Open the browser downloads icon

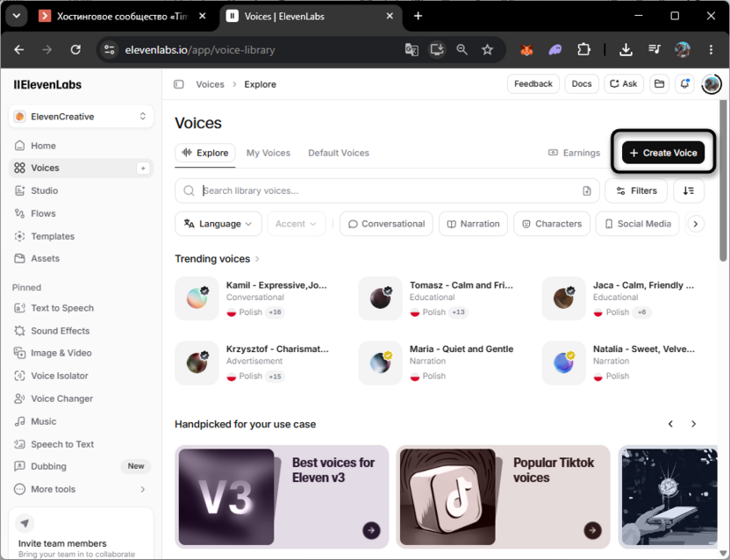[x=626, y=49]
